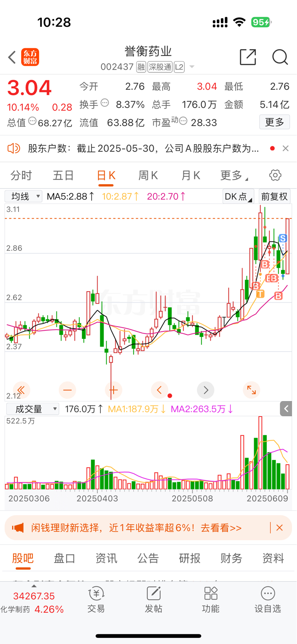Open the 功能 functions icon
This screenshot has height=644, width=297.
[x=211, y=600]
